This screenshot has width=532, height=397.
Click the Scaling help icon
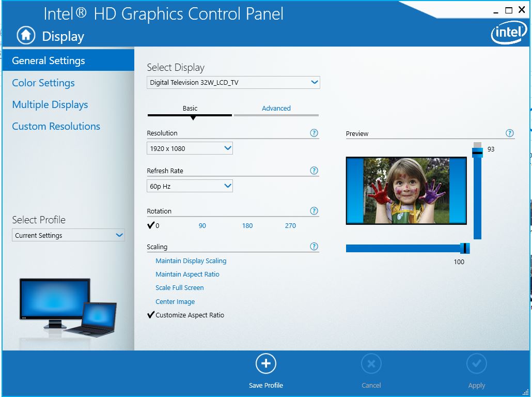(x=314, y=247)
